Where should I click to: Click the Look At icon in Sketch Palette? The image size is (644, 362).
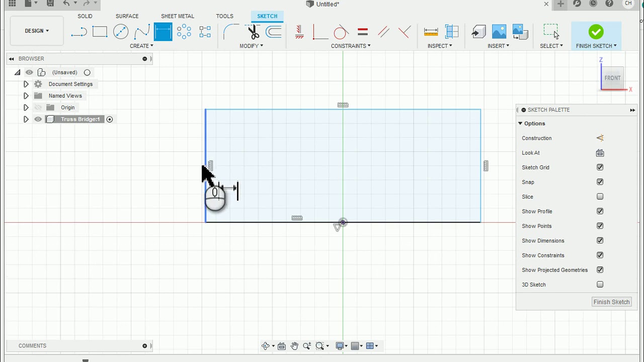coord(600,153)
